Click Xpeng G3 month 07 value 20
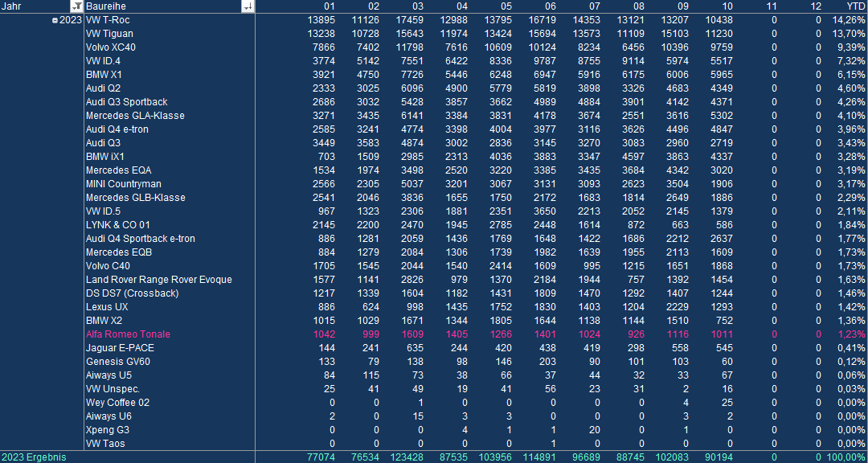 [595, 430]
